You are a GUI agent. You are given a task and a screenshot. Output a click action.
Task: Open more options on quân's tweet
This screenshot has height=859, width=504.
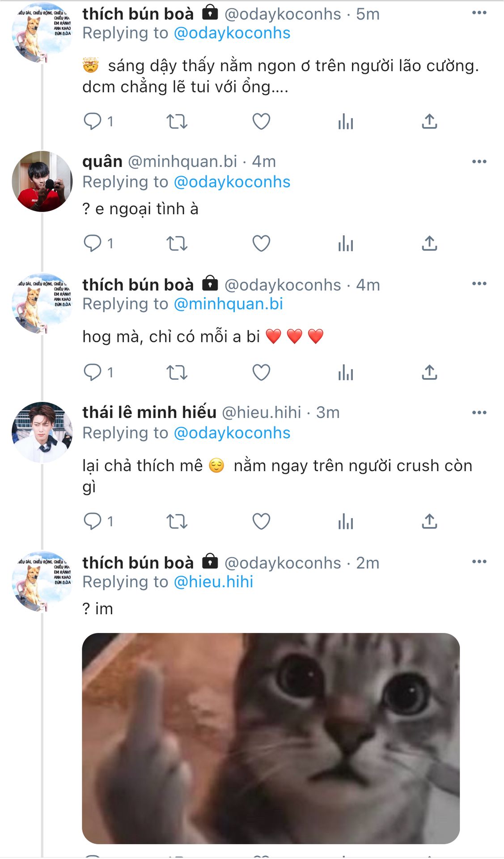click(x=479, y=162)
